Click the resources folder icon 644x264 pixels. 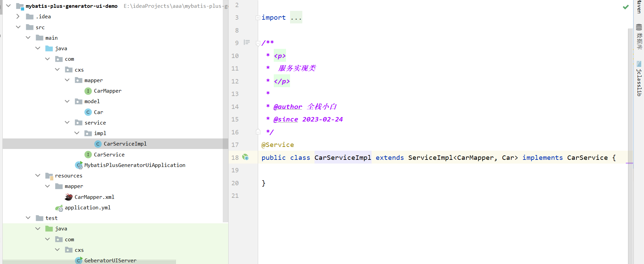[49, 176]
